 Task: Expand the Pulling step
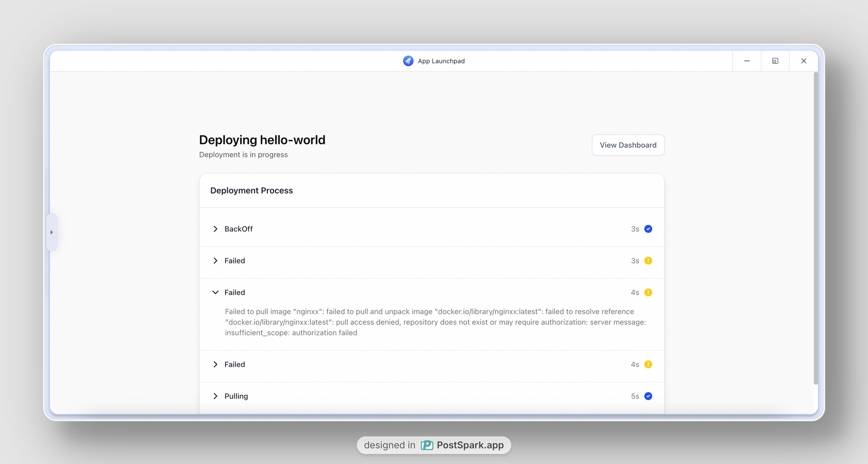coord(215,396)
